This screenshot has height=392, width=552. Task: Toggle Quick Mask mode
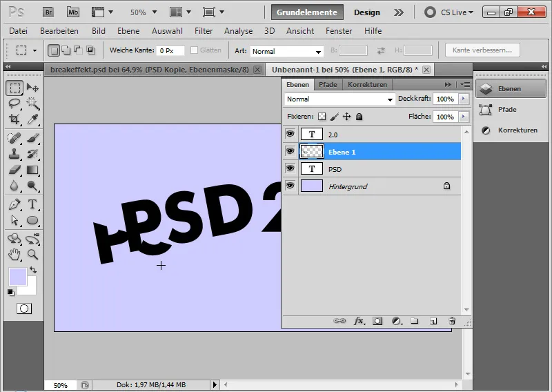click(x=24, y=308)
